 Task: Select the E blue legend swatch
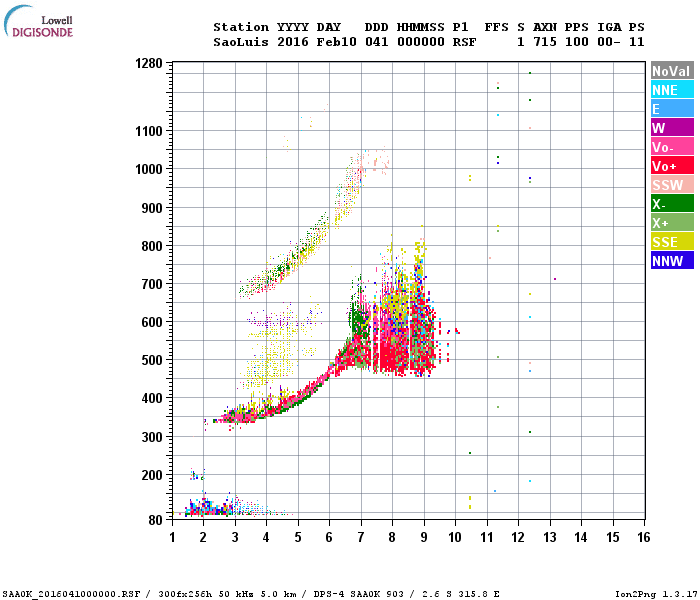tap(672, 109)
